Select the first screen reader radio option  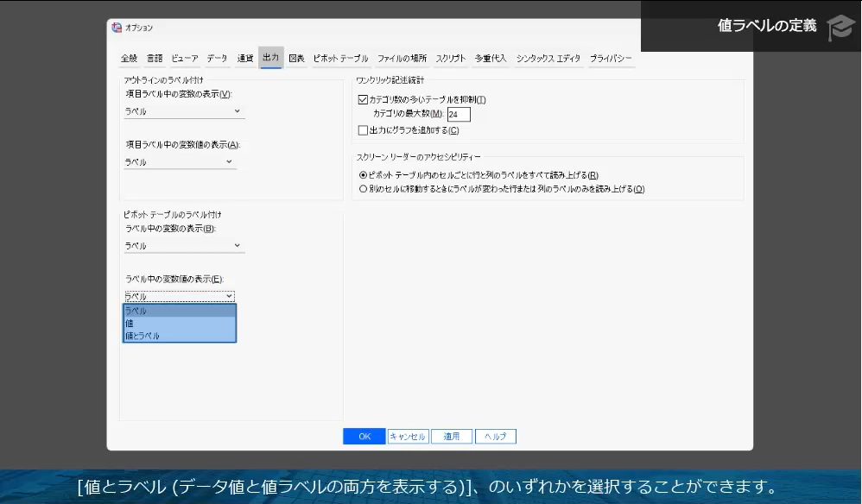coord(363,173)
